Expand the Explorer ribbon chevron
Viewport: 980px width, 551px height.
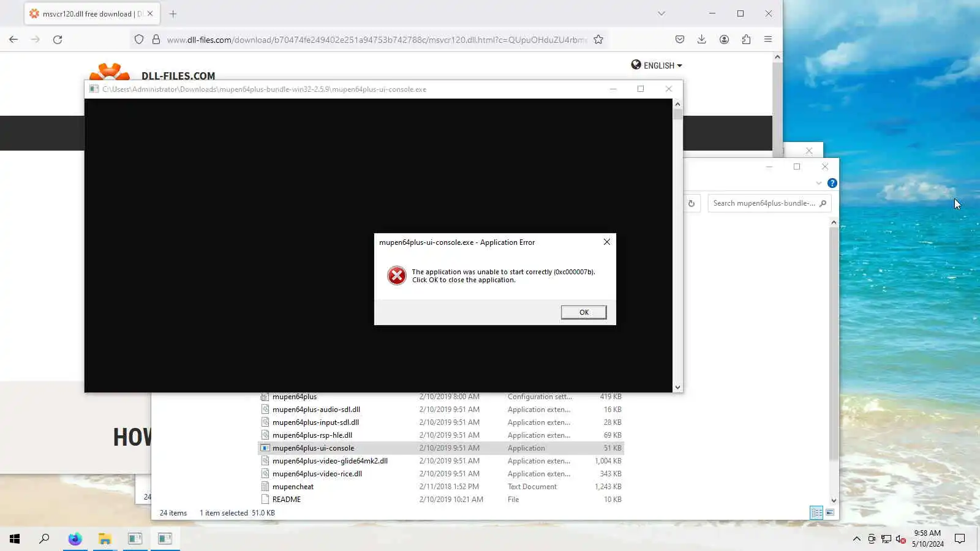(818, 183)
